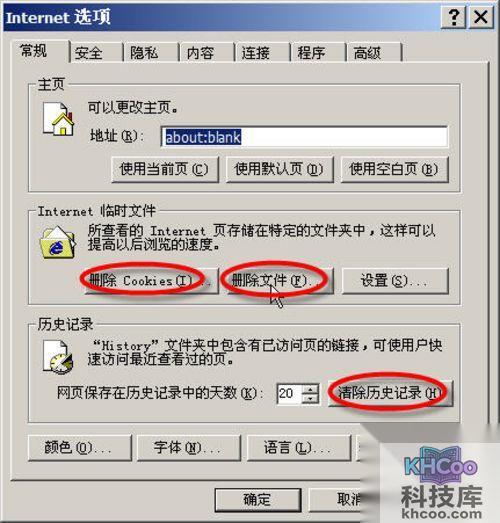Click the about:blank address field
The image size is (500, 523).
304,137
